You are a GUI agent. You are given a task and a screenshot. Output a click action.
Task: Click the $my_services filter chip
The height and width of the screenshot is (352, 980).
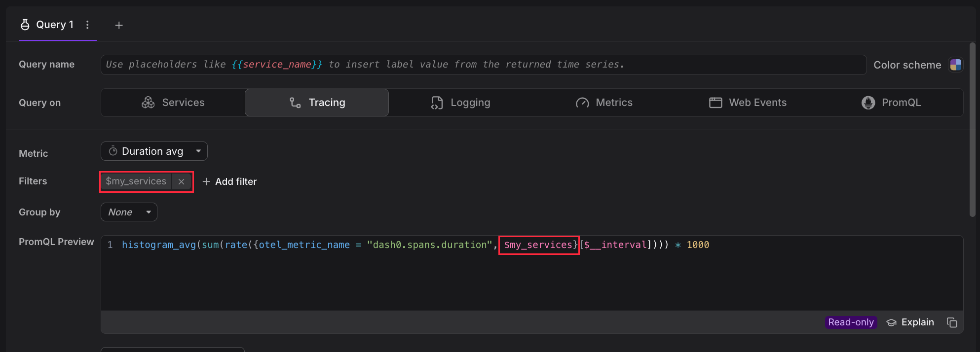pyautogui.click(x=136, y=181)
